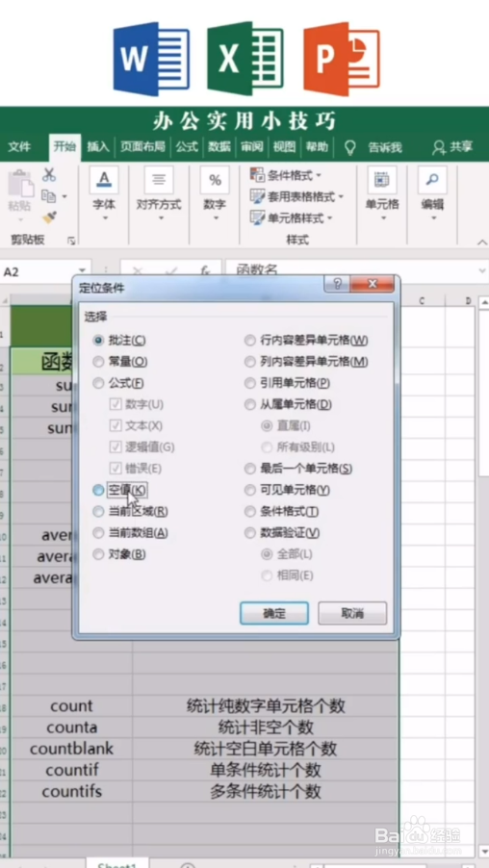Click the cell 统计非空个数
Screen dimensions: 489x868
click(x=266, y=727)
